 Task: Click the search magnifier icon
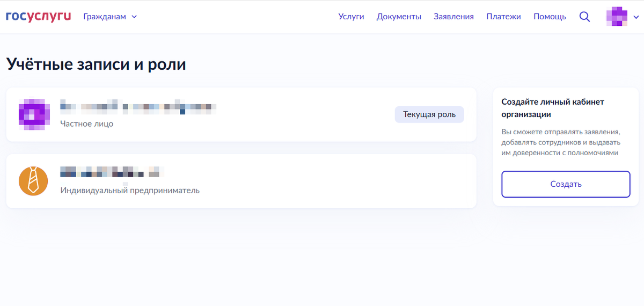coord(585,17)
